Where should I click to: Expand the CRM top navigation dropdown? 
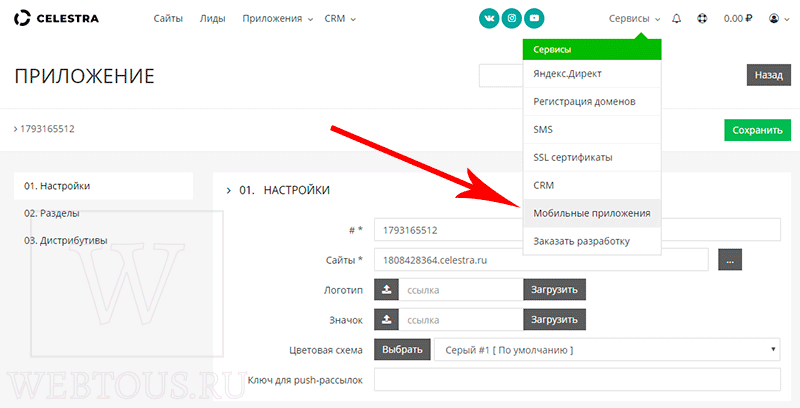pos(340,19)
